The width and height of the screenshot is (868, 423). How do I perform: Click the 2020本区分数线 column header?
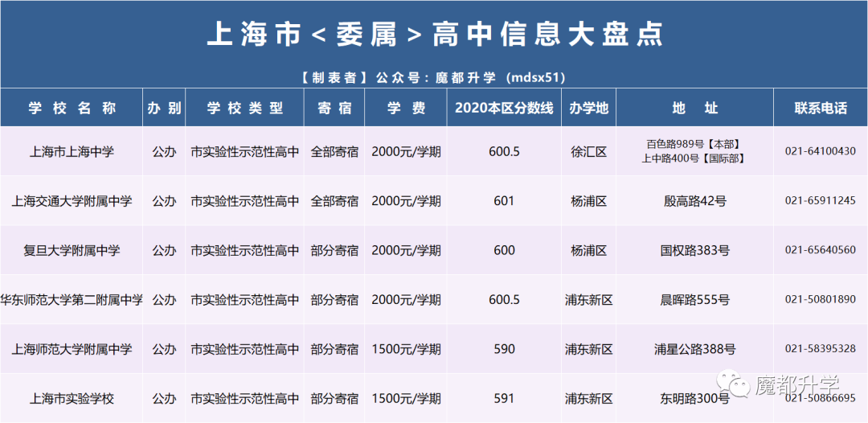[x=504, y=108]
